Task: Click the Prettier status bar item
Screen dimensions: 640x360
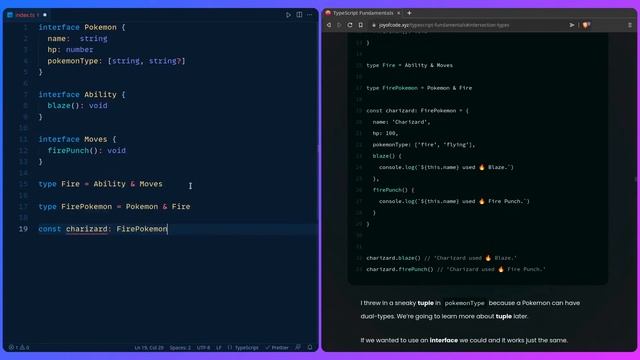Action: click(277, 348)
